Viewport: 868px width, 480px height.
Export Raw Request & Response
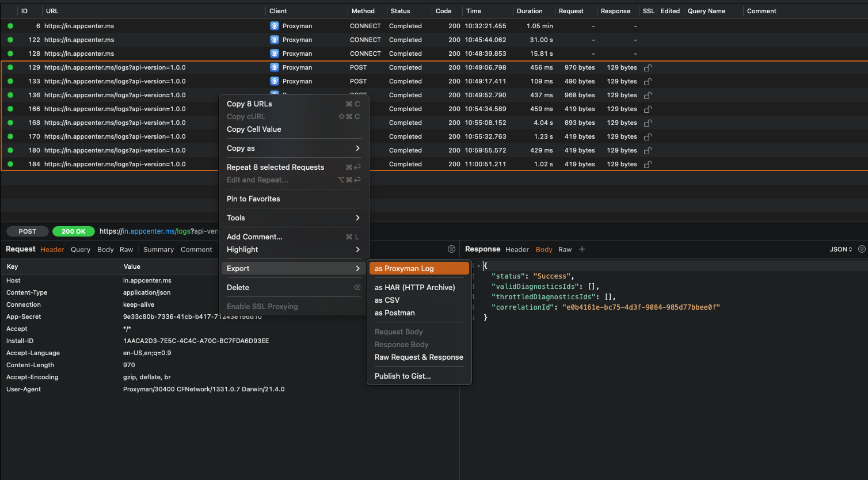[419, 357]
